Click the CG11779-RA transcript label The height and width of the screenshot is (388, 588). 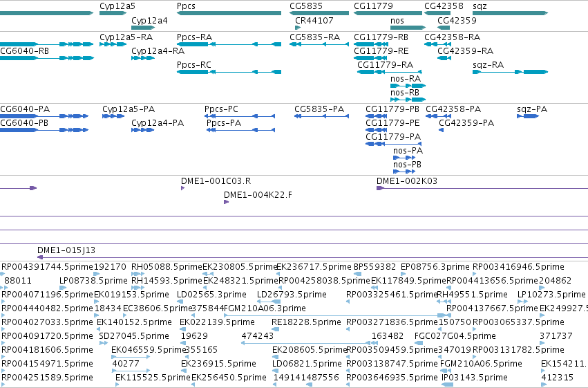point(385,64)
